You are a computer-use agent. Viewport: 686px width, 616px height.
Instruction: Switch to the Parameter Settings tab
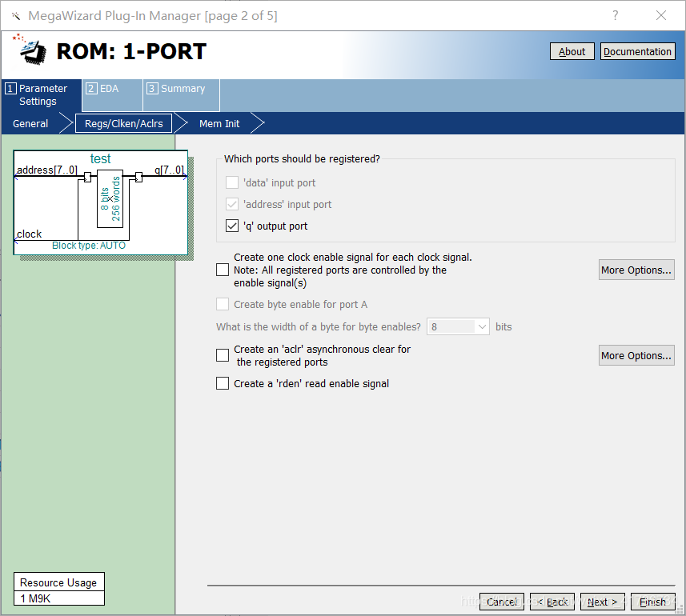pos(42,95)
